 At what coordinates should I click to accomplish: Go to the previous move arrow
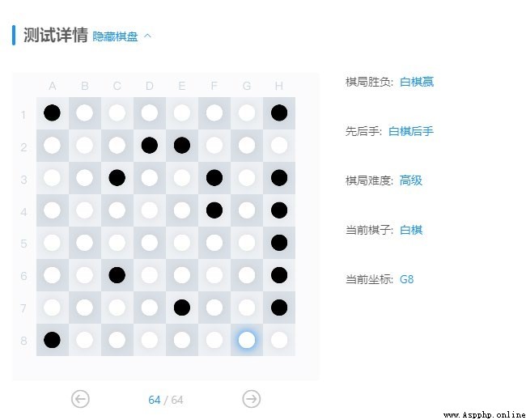[80, 399]
